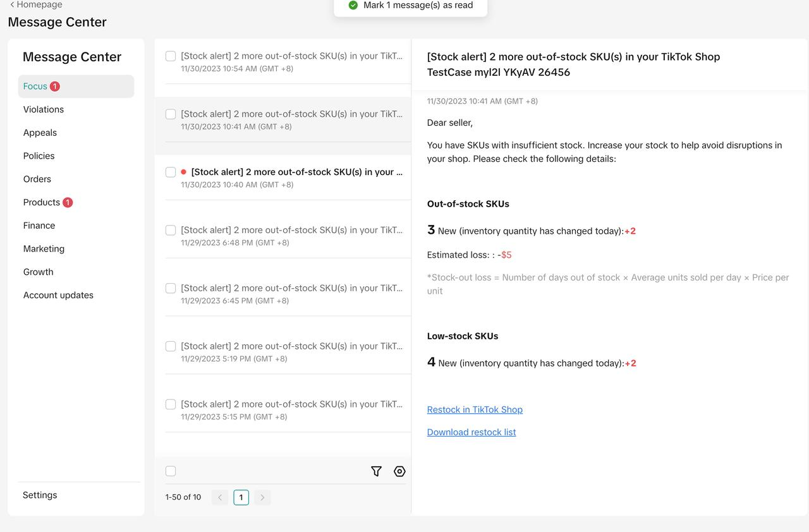Select the Violations category

(44, 109)
